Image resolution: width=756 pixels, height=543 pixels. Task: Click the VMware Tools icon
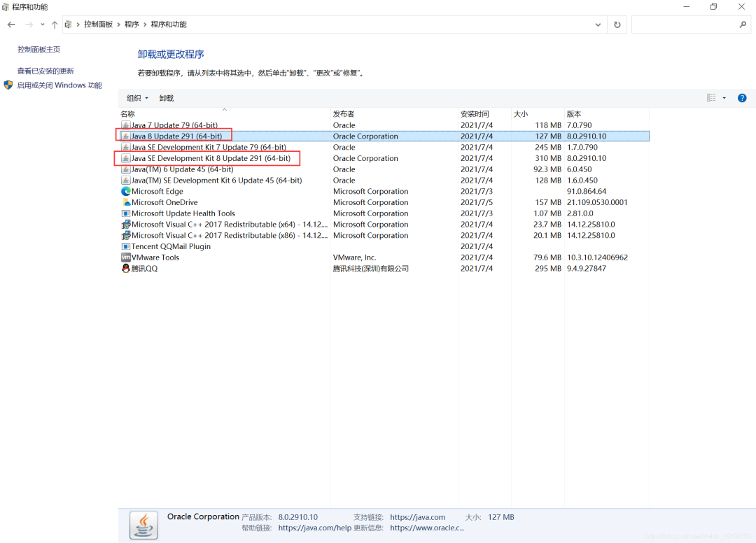tap(126, 258)
